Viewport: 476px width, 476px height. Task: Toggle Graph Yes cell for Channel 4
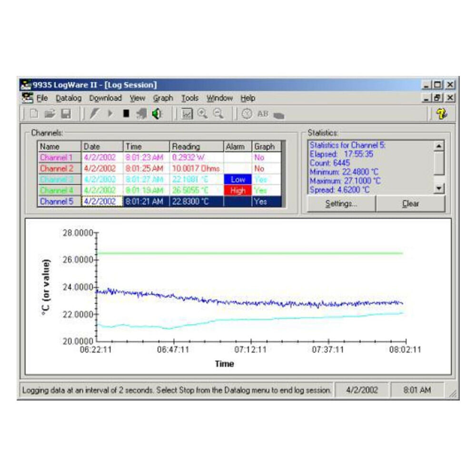pyautogui.click(x=266, y=190)
